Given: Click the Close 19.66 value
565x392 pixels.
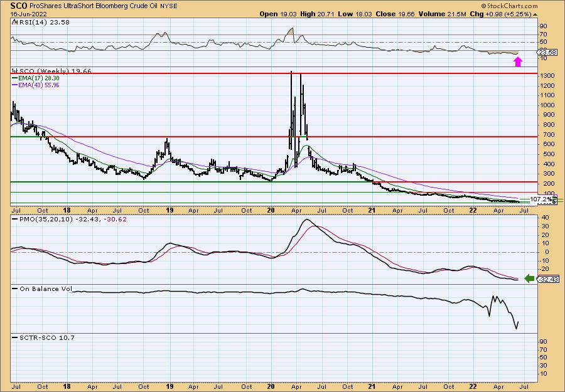Looking at the screenshot, I should coord(395,14).
